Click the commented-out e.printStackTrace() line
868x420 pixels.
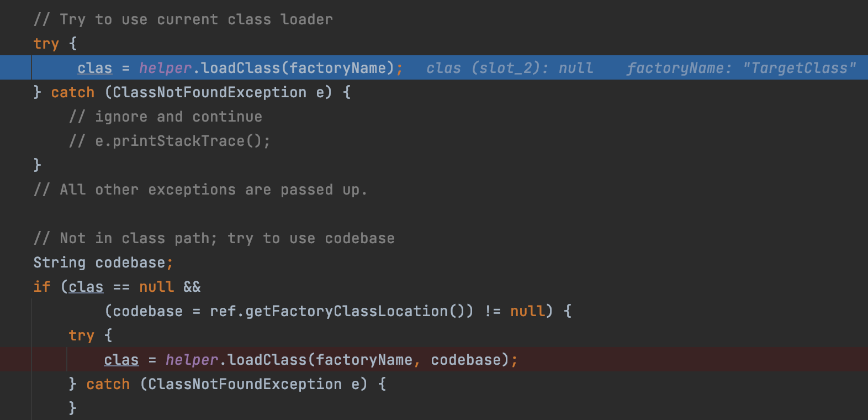click(170, 141)
